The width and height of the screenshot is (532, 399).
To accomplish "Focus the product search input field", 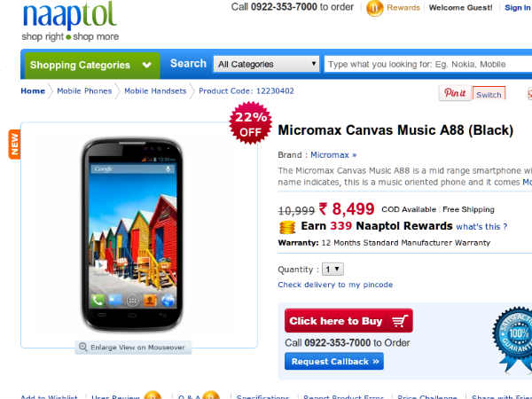I will point(428,64).
